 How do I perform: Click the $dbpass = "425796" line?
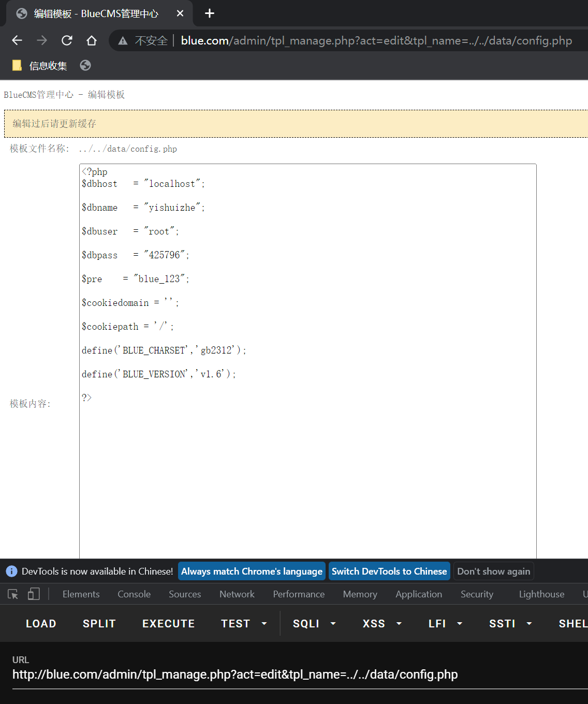click(136, 255)
